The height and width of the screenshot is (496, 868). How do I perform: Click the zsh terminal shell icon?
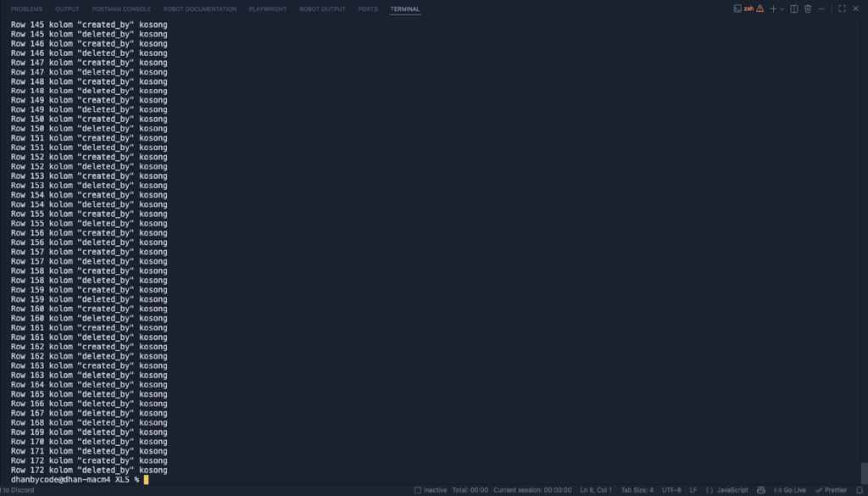click(737, 8)
